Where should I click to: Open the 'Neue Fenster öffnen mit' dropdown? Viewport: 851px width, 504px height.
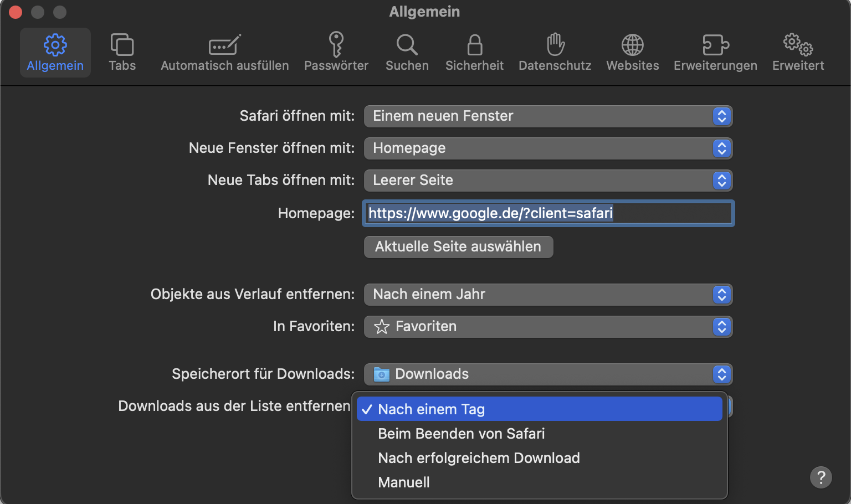coord(547,148)
